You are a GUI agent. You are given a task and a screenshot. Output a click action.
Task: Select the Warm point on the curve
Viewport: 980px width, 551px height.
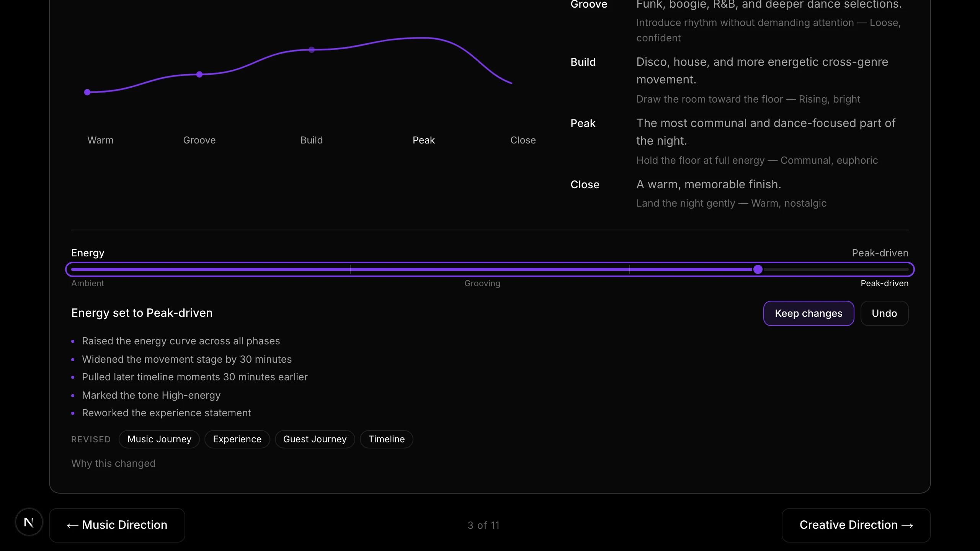[87, 92]
